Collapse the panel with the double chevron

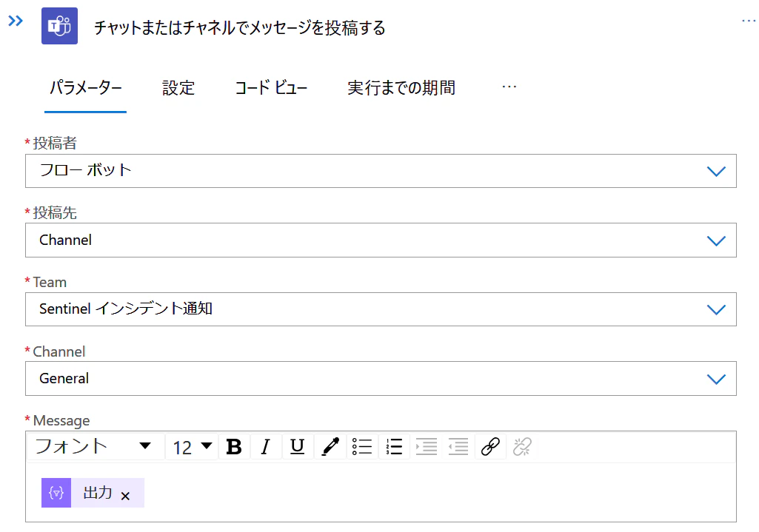(x=16, y=21)
